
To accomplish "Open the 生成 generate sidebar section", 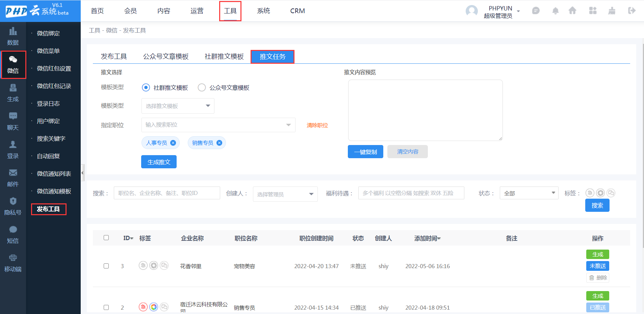I will (x=13, y=93).
